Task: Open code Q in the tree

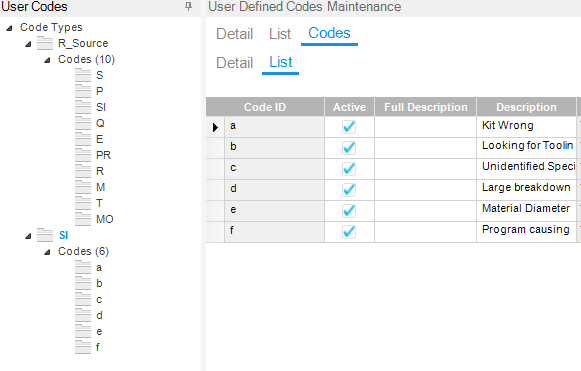Action: coord(100,123)
